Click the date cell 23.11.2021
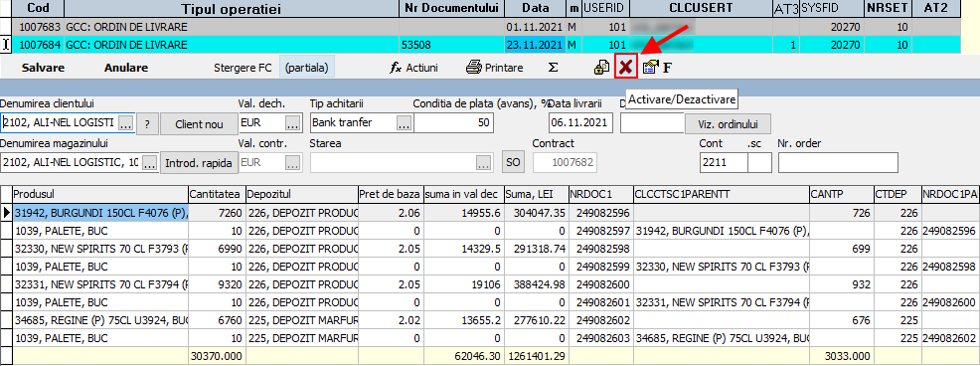980x366 pixels. 535,45
